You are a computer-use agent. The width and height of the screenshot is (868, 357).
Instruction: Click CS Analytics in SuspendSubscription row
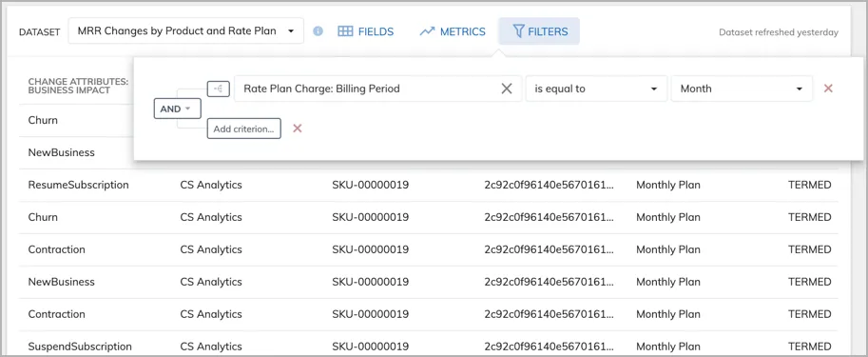pyautogui.click(x=211, y=347)
